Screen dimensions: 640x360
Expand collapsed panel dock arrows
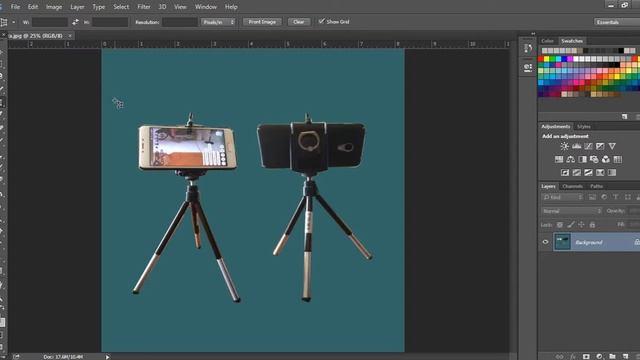533,34
